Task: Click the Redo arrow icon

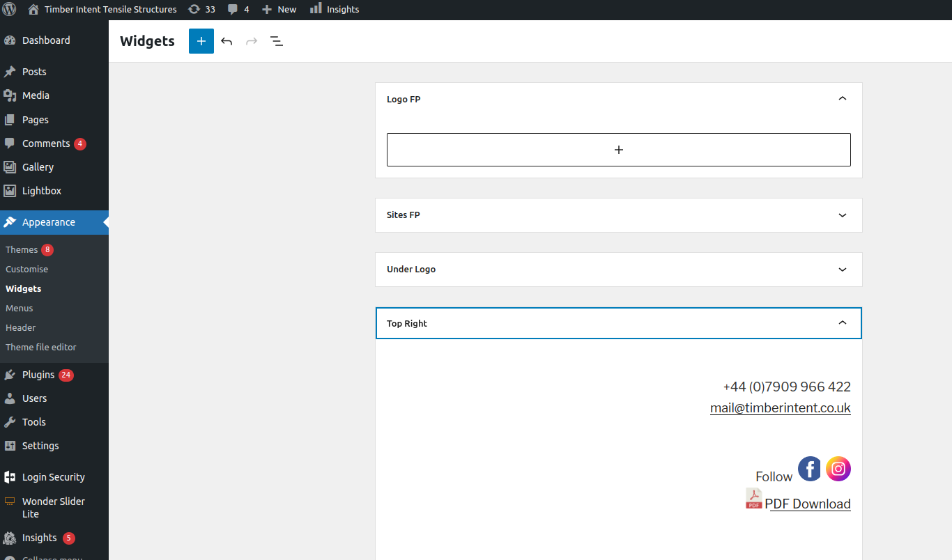Action: tap(252, 41)
